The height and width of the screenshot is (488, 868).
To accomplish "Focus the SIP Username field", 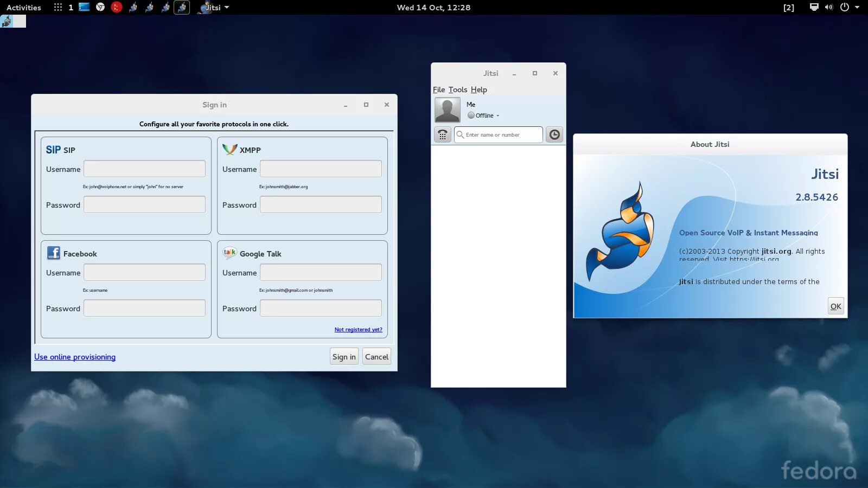I will (x=144, y=169).
